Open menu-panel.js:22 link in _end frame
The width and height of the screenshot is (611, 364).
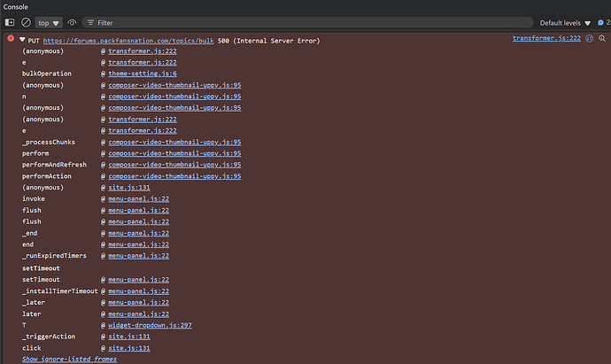[138, 233]
